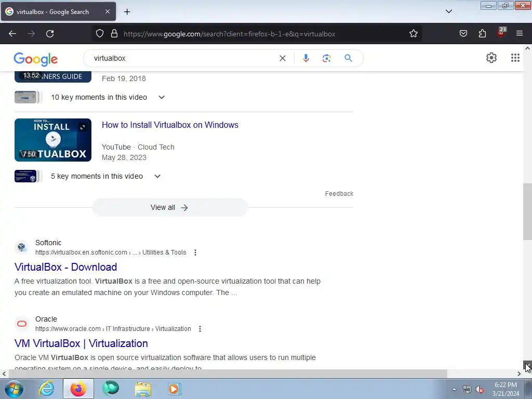The height and width of the screenshot is (399, 532).
Task: Click the softonic.com URL breadcrumb
Action: tap(111, 252)
